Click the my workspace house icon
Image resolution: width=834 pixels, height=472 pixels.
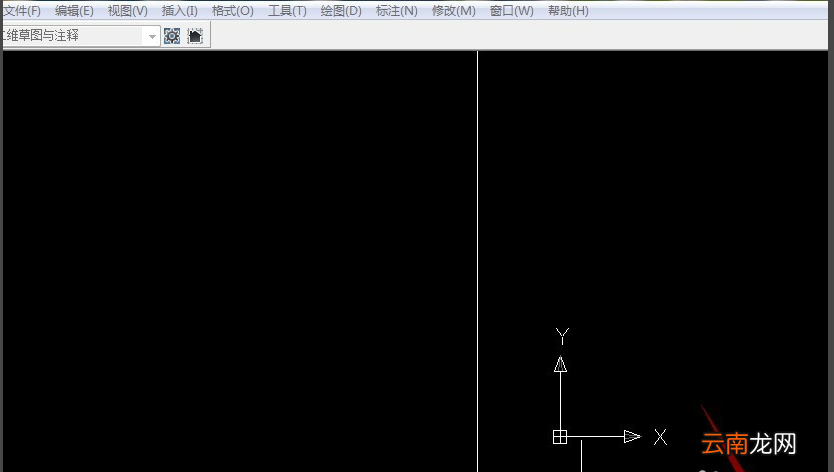(195, 36)
